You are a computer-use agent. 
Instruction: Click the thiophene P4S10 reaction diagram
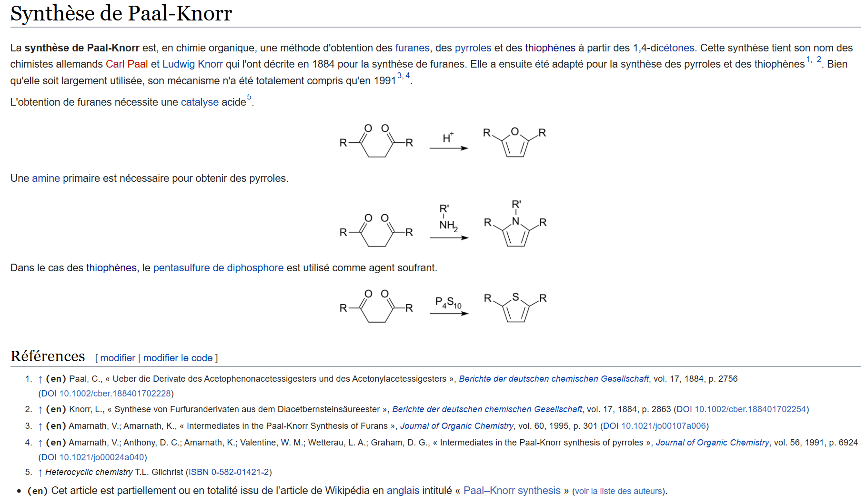tap(443, 306)
